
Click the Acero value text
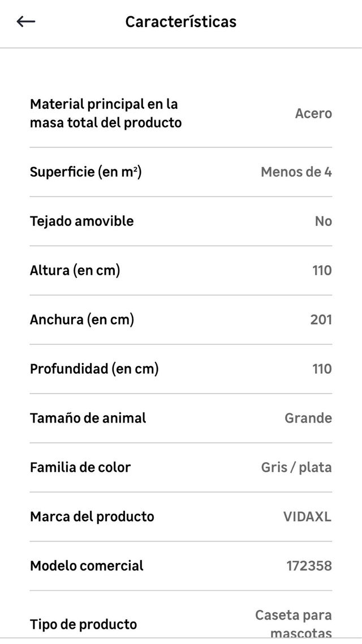(x=314, y=113)
